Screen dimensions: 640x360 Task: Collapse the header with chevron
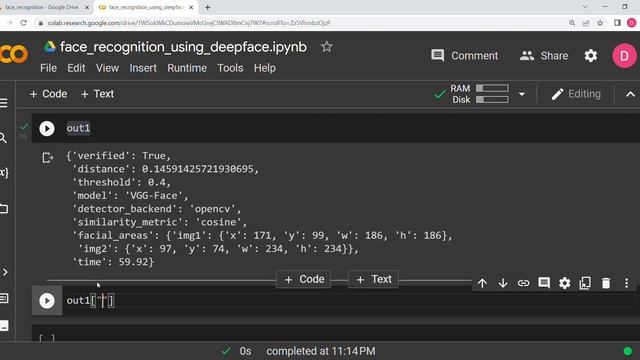click(630, 94)
